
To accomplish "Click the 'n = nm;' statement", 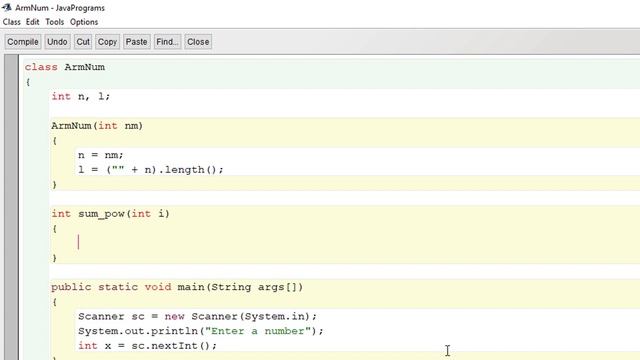I will (x=101, y=155).
